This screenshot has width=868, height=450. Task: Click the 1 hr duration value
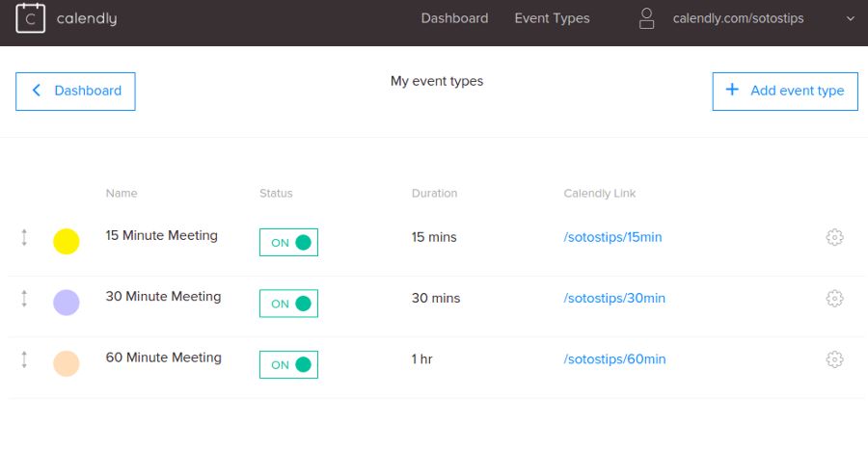421,359
